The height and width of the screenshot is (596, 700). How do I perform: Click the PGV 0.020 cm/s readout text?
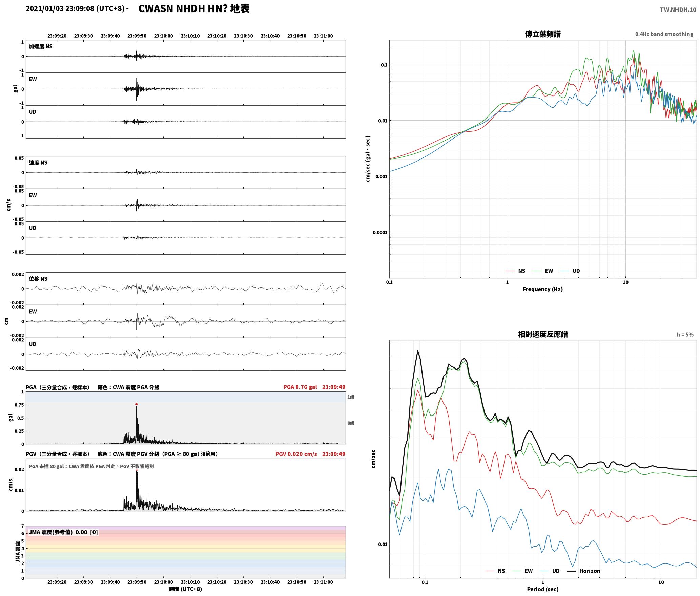tap(296, 454)
